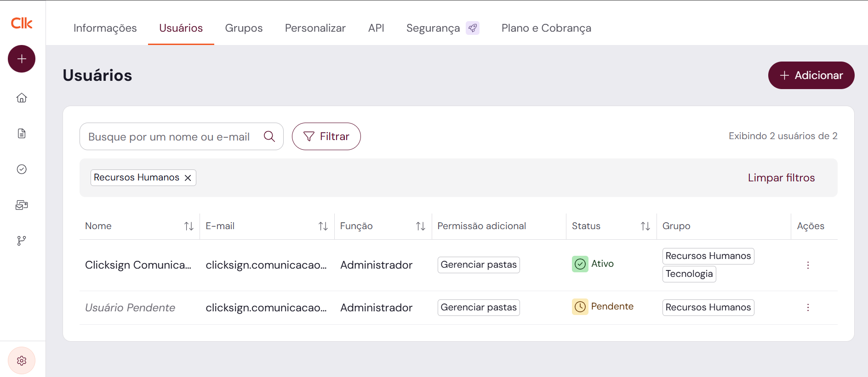The height and width of the screenshot is (377, 868).
Task: Open the Plano e Cobrança tab
Action: 546,28
